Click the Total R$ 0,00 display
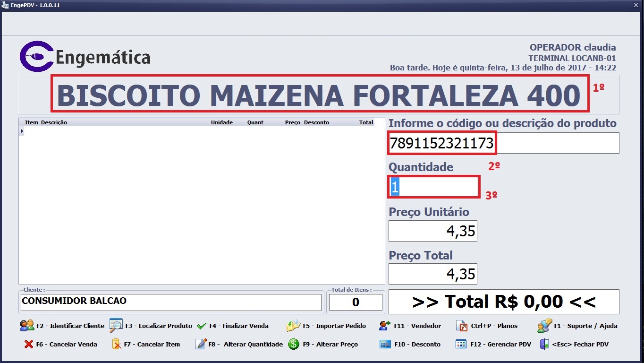The image size is (644, 363). point(504,302)
